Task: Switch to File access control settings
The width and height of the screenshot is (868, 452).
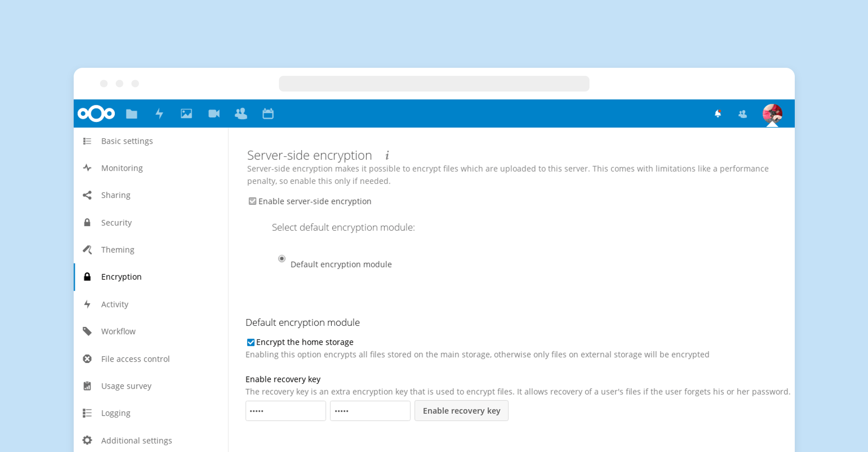Action: point(135,358)
